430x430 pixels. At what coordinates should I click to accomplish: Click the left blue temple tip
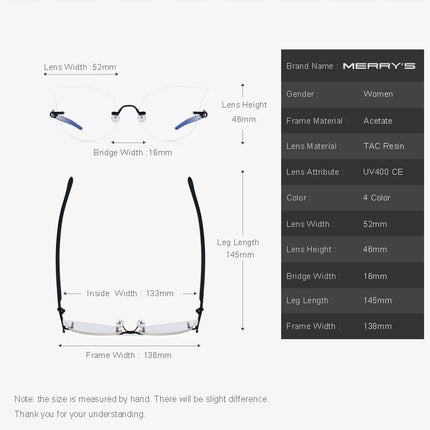click(x=70, y=122)
